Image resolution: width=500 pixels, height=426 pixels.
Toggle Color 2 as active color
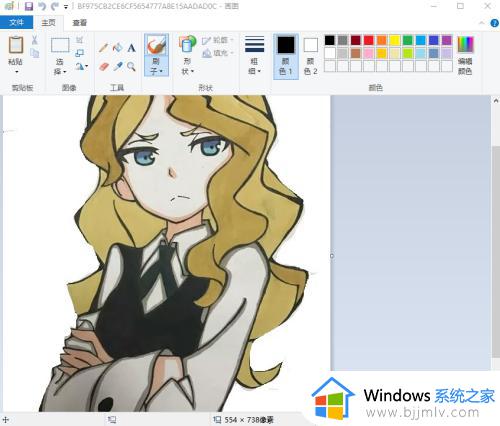(310, 56)
